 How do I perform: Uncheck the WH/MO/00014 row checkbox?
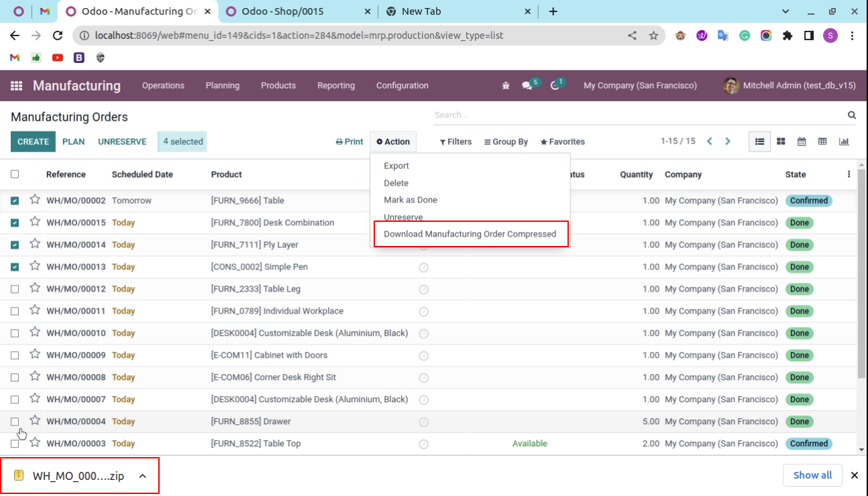click(x=15, y=245)
